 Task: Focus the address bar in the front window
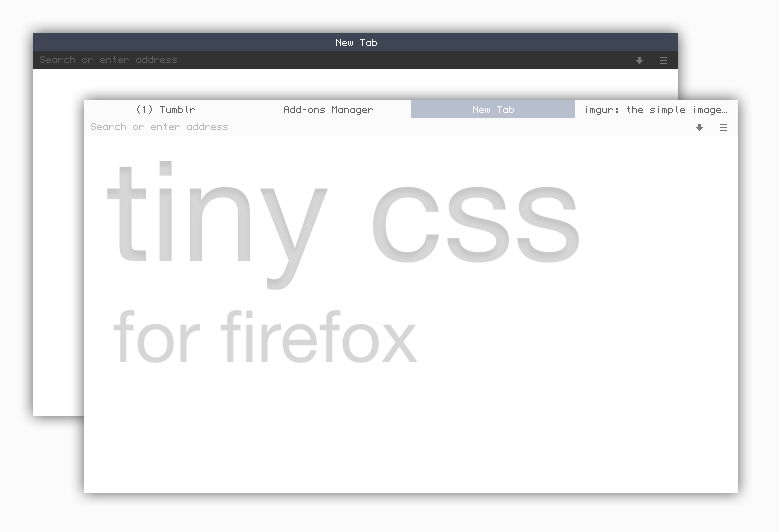(x=388, y=127)
